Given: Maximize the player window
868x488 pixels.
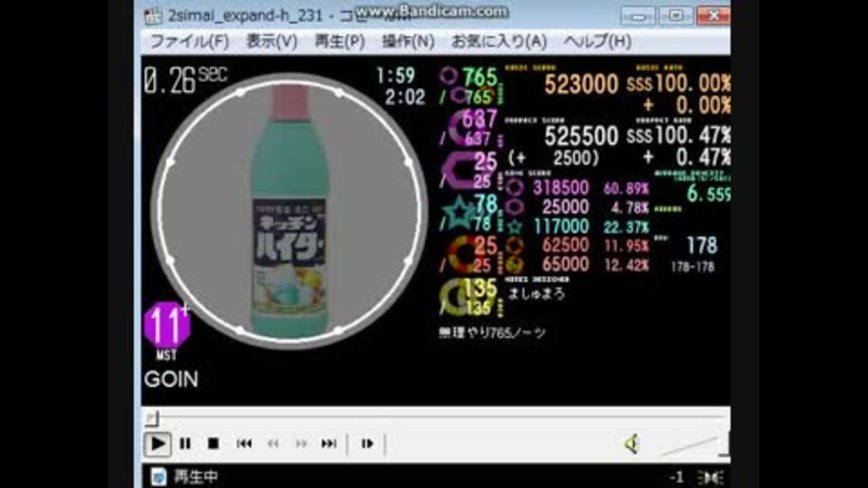Looking at the screenshot, I should pyautogui.click(x=675, y=15).
